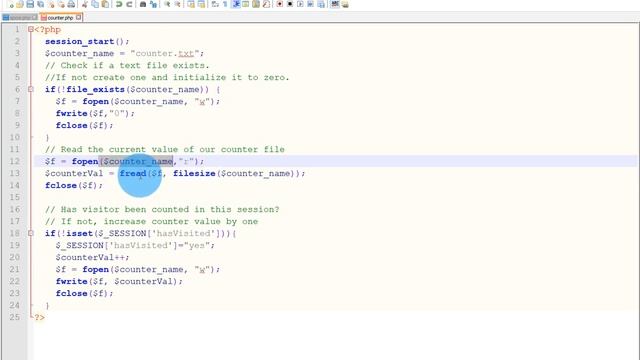Show the document map
Screen dimensions: 640x360
coord(256,4)
